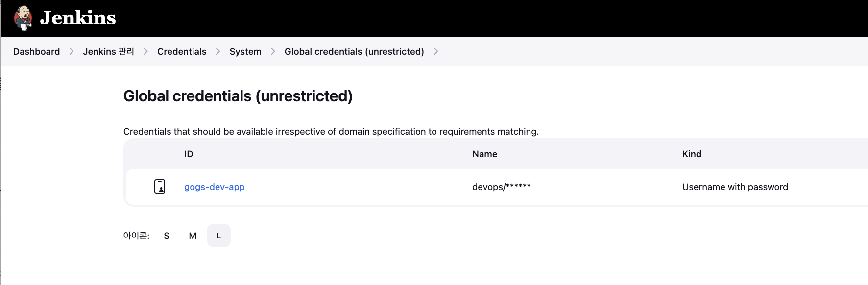Open the Jenkins 관리 breadcrumb
Image resolution: width=868 pixels, height=285 pixels.
click(x=108, y=51)
